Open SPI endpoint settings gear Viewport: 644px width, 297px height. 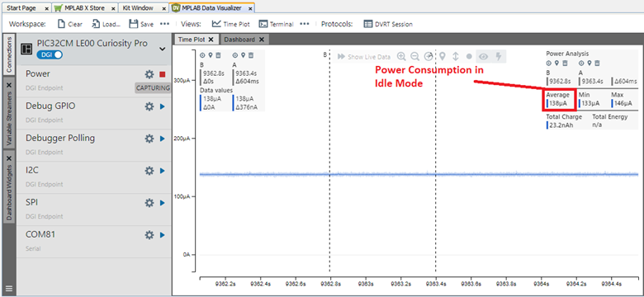[149, 203]
